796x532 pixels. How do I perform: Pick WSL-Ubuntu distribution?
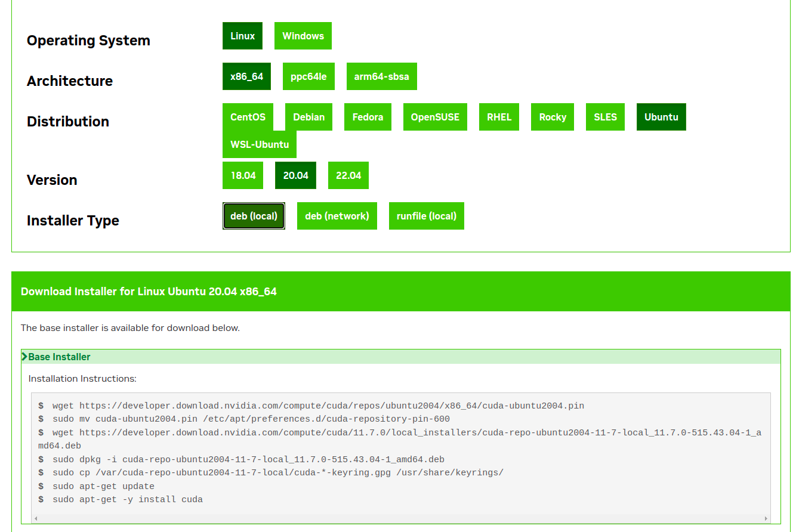point(260,144)
